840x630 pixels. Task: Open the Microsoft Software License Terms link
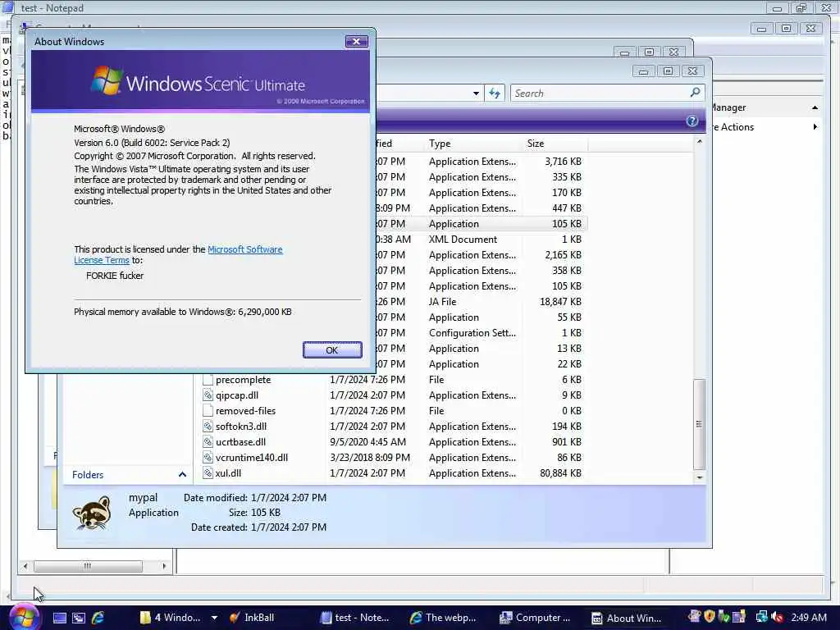pos(244,249)
